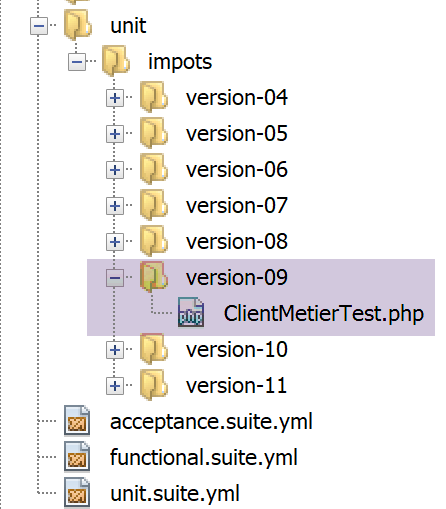This screenshot has height=509, width=446.
Task: Collapse the impots folder node
Action: (77, 62)
